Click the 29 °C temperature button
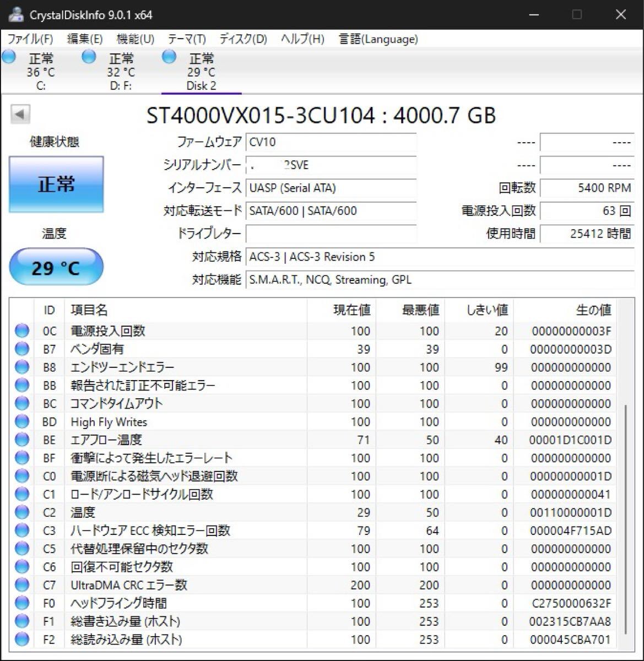644x661 pixels. [56, 268]
